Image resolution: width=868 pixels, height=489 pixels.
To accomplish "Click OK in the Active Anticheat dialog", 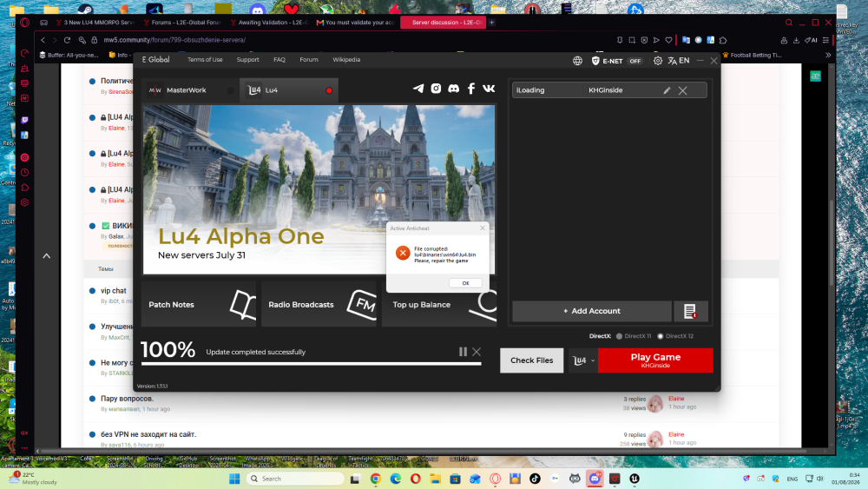I will (465, 283).
